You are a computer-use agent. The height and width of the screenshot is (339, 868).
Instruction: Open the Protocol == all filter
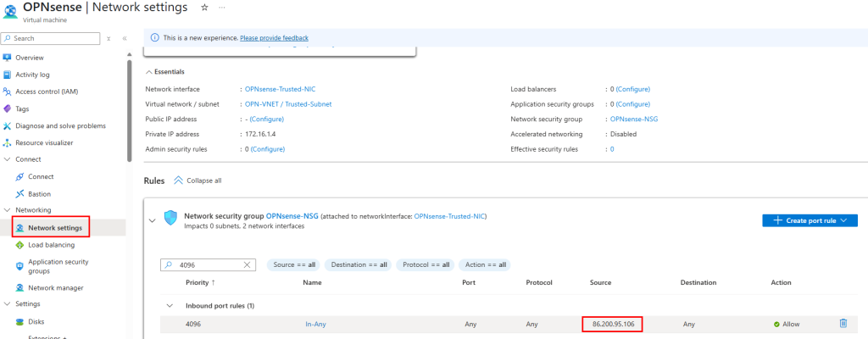(426, 264)
